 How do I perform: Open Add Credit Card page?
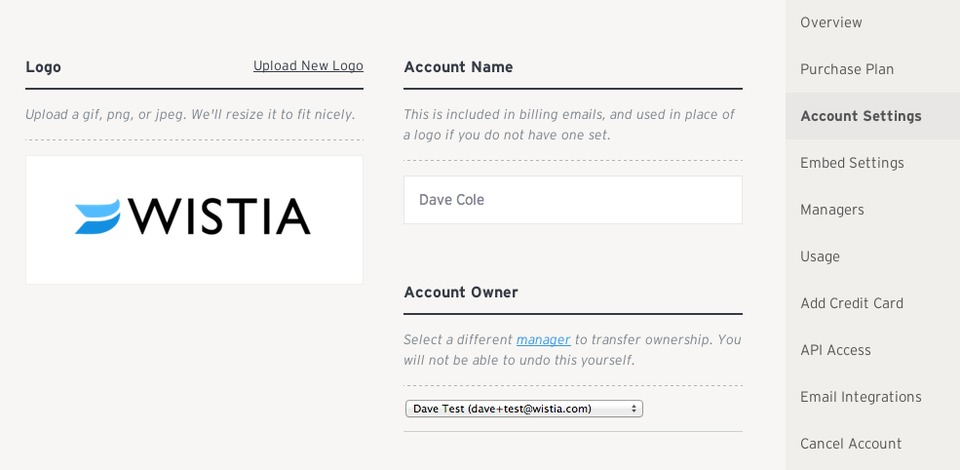point(852,303)
